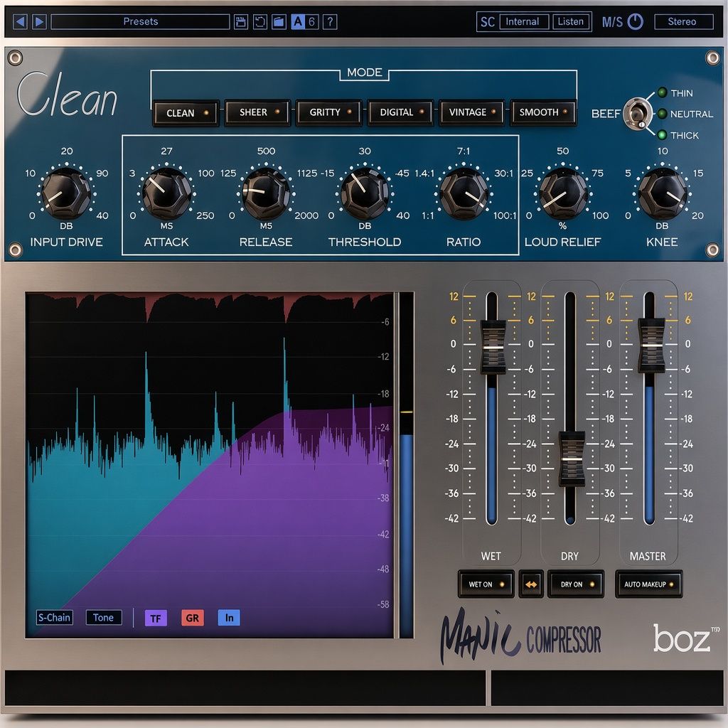This screenshot has width=728, height=728.
Task: Toggle WET ON button
Action: [486, 584]
